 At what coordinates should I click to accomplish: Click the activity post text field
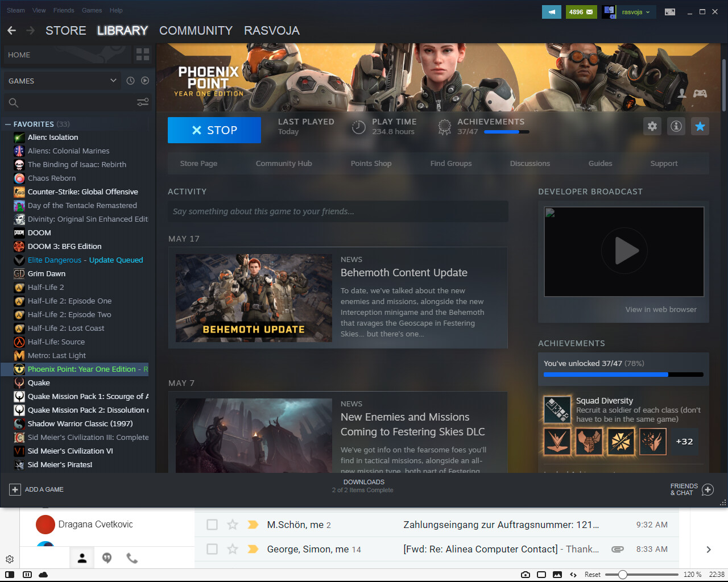338,211
